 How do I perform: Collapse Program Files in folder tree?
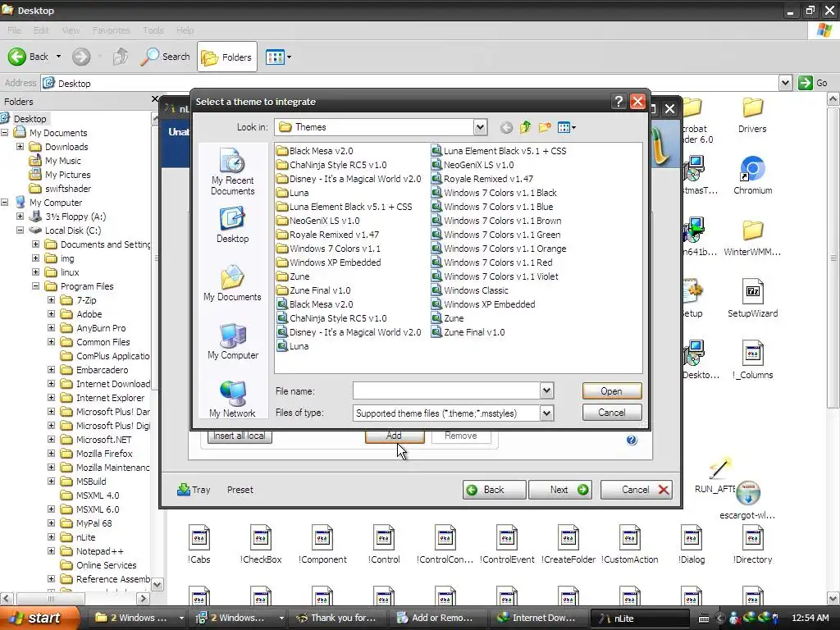[x=35, y=286]
